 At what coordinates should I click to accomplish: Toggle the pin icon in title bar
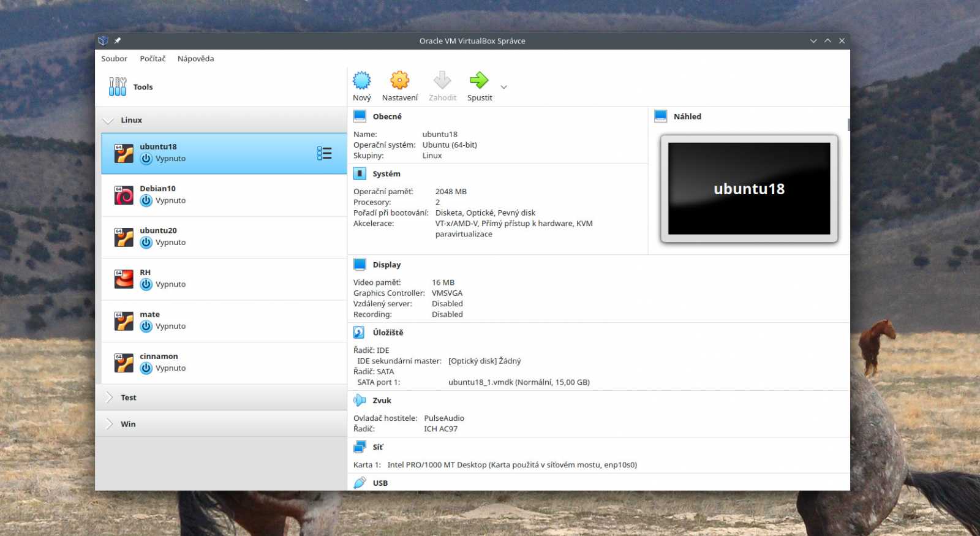[x=118, y=41]
